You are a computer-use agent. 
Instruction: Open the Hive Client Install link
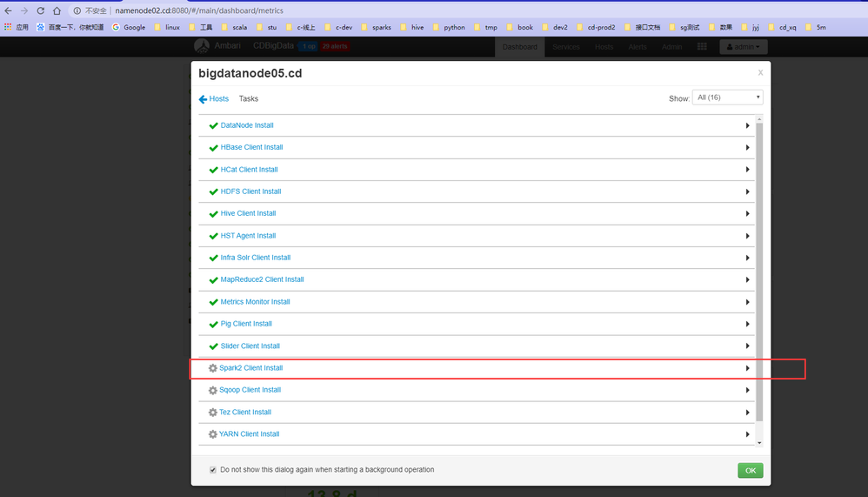(x=248, y=213)
